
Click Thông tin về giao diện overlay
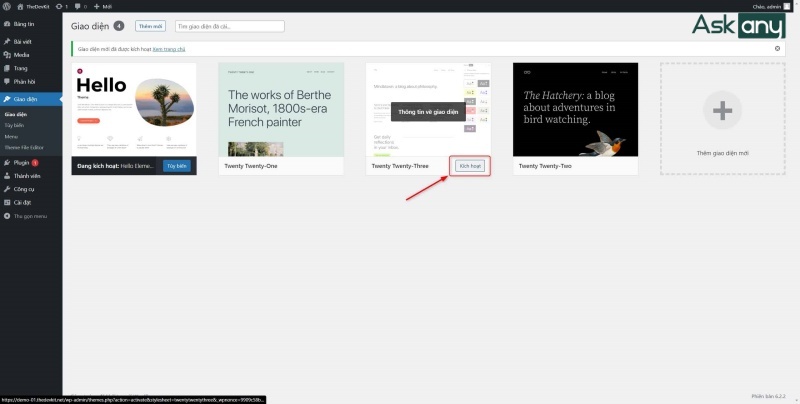pyautogui.click(x=428, y=112)
